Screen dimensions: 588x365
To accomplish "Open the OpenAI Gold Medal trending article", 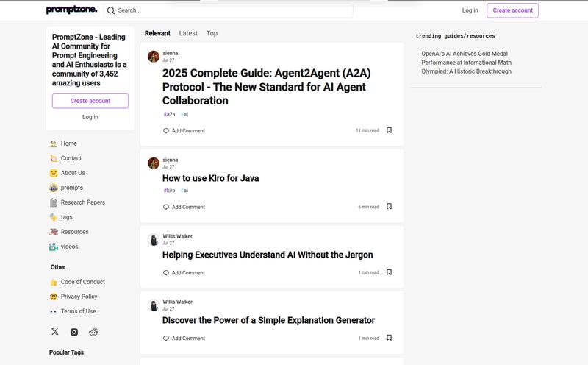I will [466, 63].
